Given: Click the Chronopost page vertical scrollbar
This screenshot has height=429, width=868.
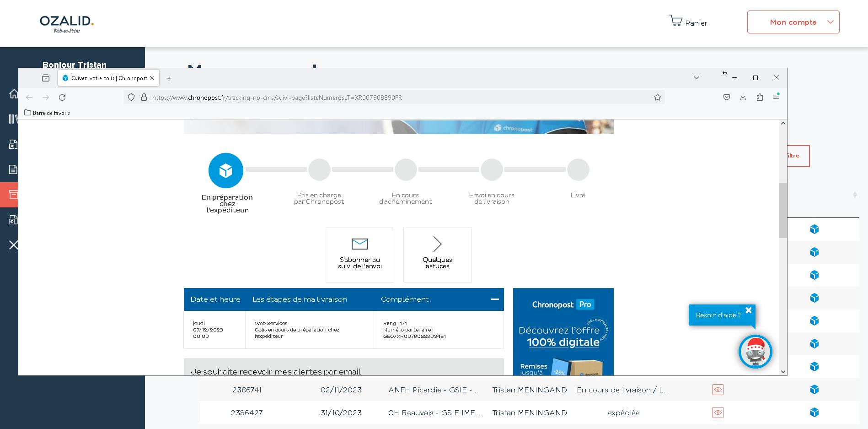Looking at the screenshot, I should click(x=783, y=210).
